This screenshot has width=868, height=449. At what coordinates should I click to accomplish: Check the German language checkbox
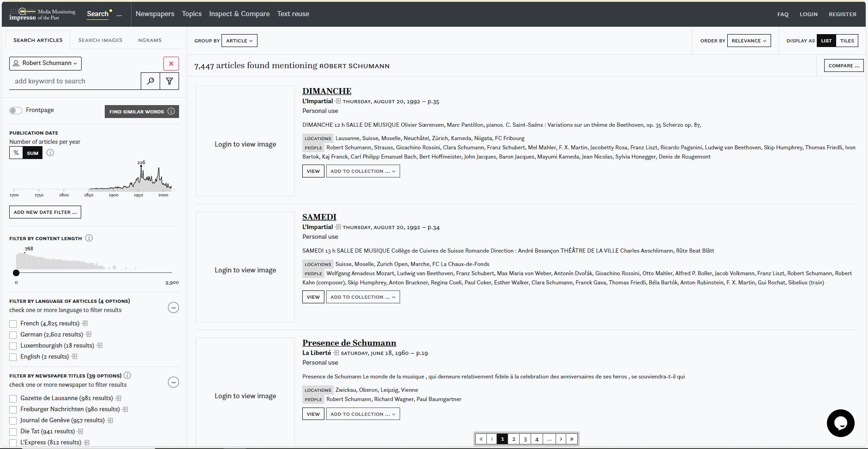(x=13, y=335)
